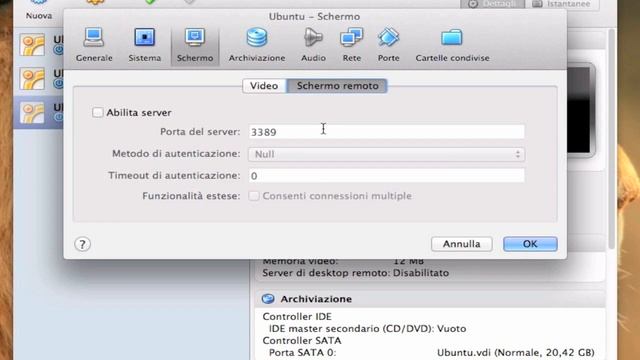Click IDE master secondario (CD/DVD): Vuoto
640x360 pixels.
point(367,329)
